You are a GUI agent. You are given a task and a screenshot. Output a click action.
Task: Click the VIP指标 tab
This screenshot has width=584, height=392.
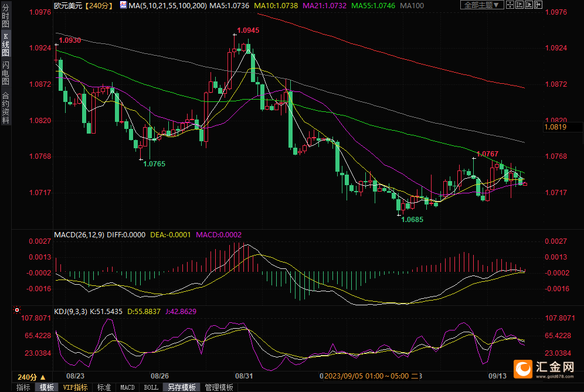tap(75, 387)
